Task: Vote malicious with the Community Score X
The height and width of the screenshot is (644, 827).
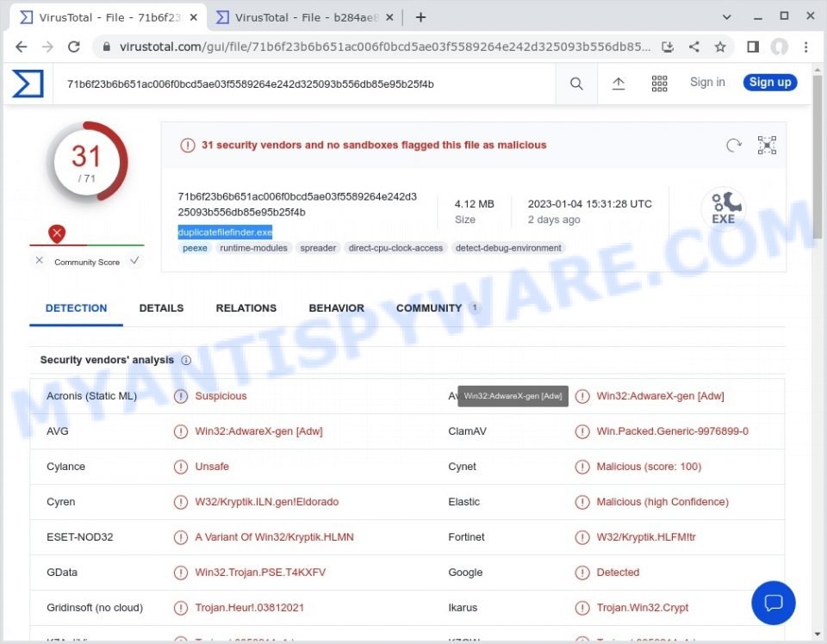Action: [x=39, y=260]
